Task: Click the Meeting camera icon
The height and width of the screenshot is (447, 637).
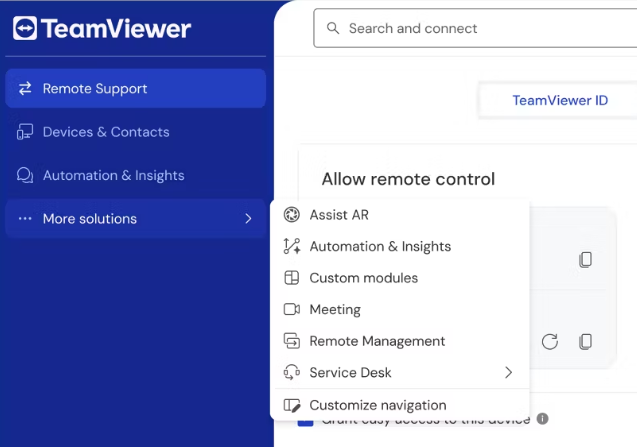Action: click(291, 309)
